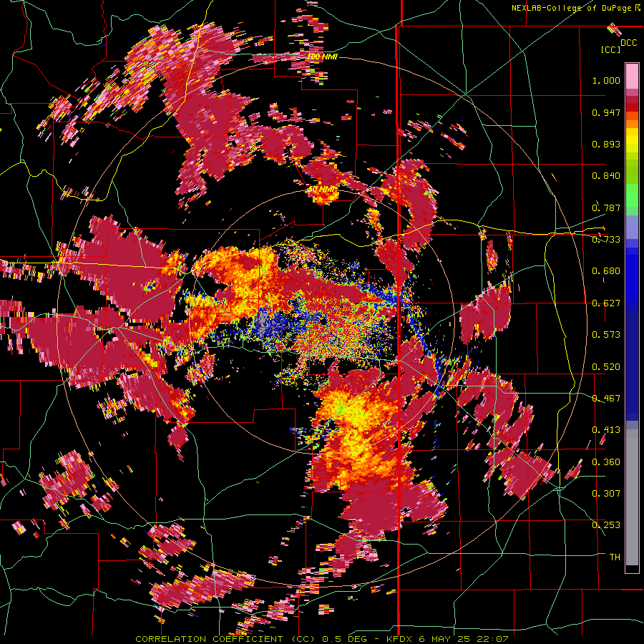Pick the light pink swatch atop color bar
This screenshot has width=644, height=644.
(x=632, y=76)
